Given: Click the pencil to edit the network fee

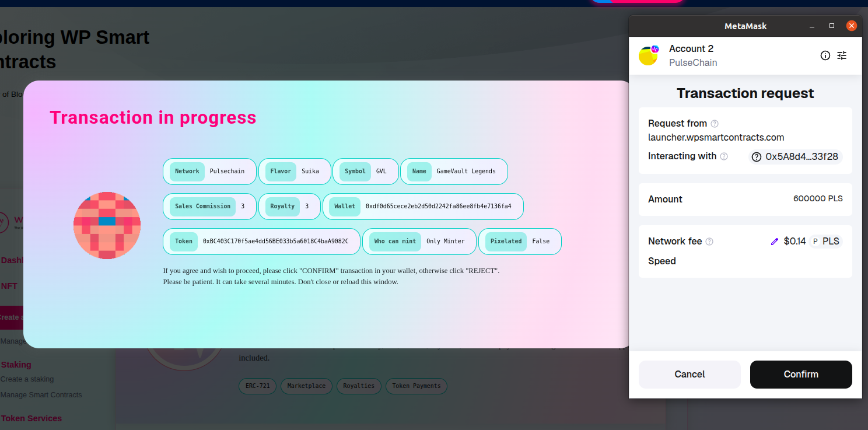Looking at the screenshot, I should click(x=775, y=241).
